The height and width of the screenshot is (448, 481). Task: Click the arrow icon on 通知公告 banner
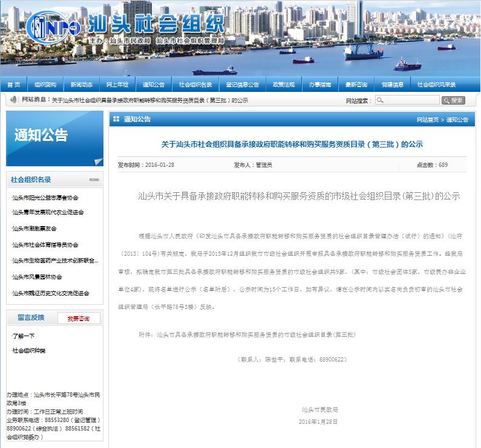97,161
